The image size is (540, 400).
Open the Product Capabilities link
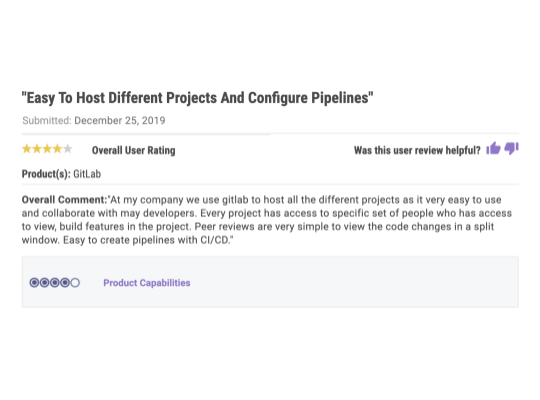147,283
